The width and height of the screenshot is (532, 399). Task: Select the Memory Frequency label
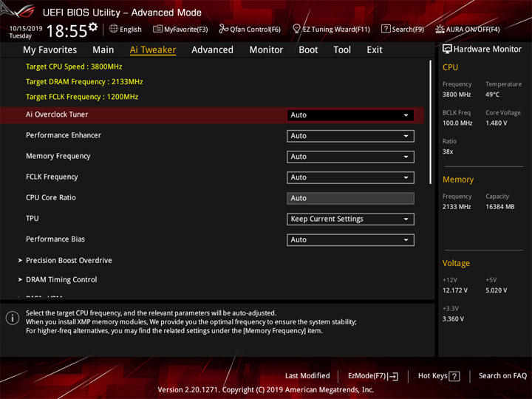(58, 156)
